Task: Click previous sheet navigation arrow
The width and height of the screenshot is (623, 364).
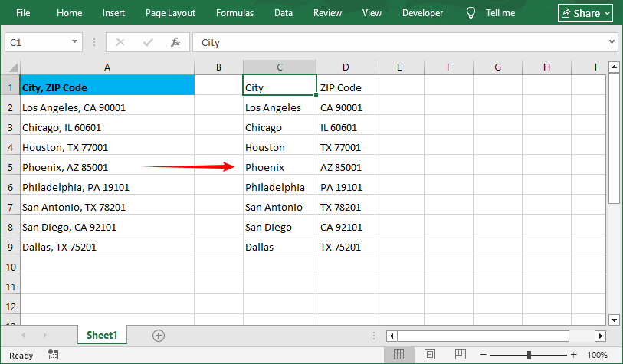Action: (x=23, y=336)
